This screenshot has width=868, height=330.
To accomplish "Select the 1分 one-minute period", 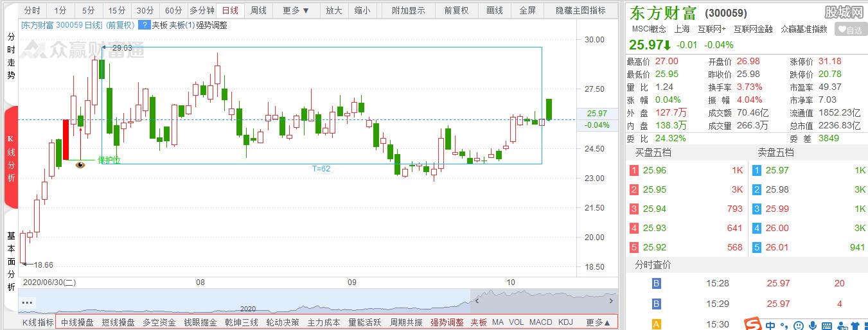I will click(x=60, y=10).
